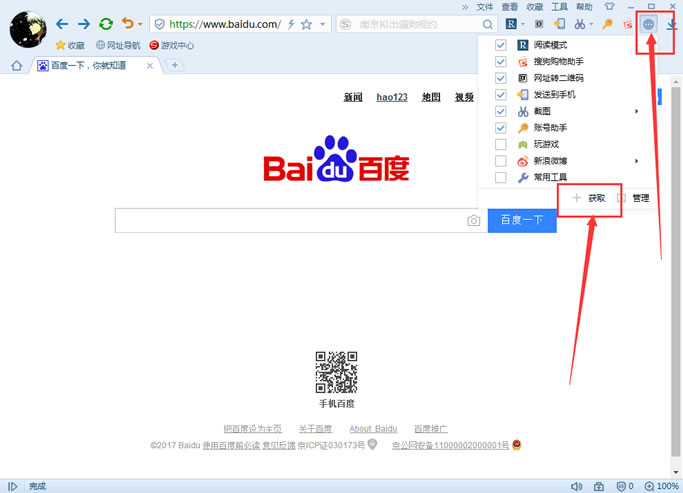Expand the 新浪微博 submenu arrow
This screenshot has height=493, width=683.
point(637,161)
